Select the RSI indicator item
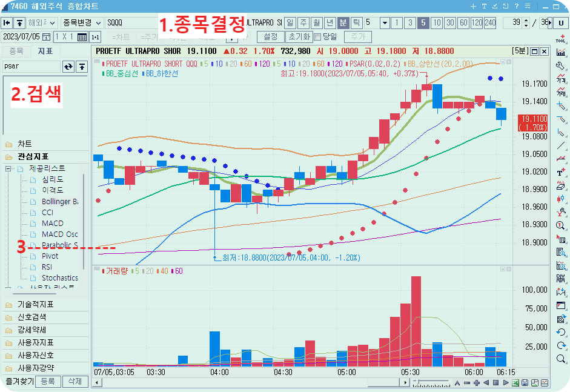 (47, 267)
